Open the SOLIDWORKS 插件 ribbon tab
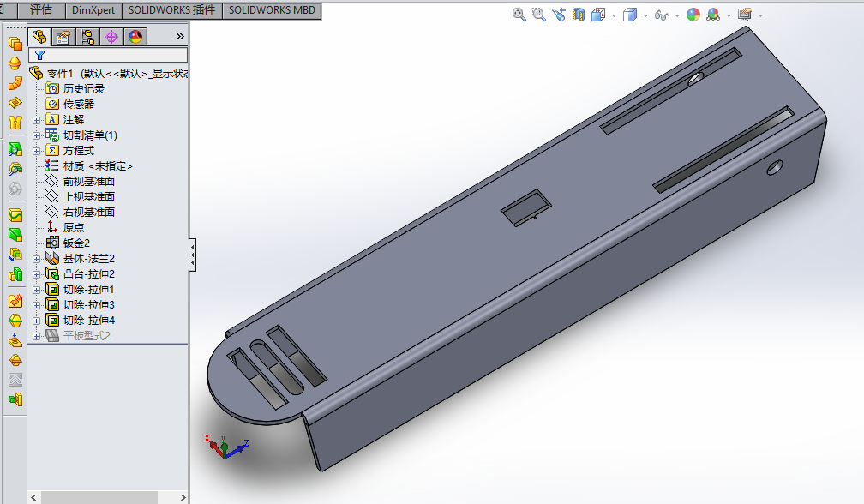Screen dimensions: 864x504 [172, 10]
